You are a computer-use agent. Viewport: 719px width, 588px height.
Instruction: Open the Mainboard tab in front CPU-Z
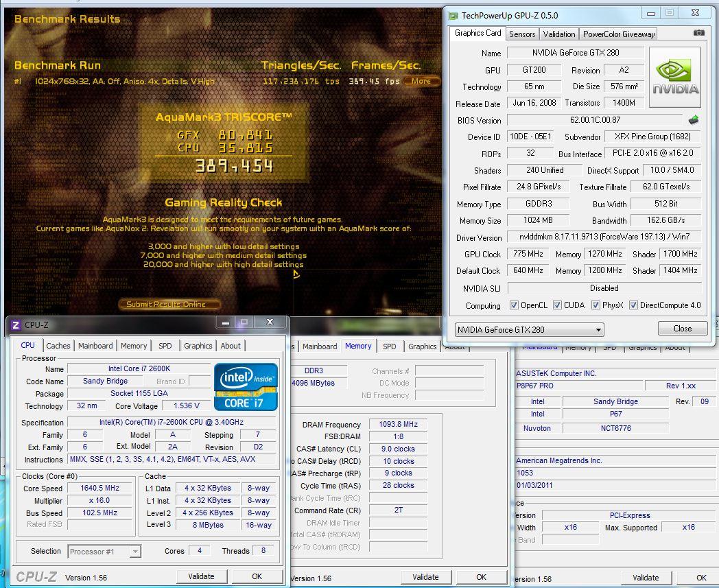(95, 346)
